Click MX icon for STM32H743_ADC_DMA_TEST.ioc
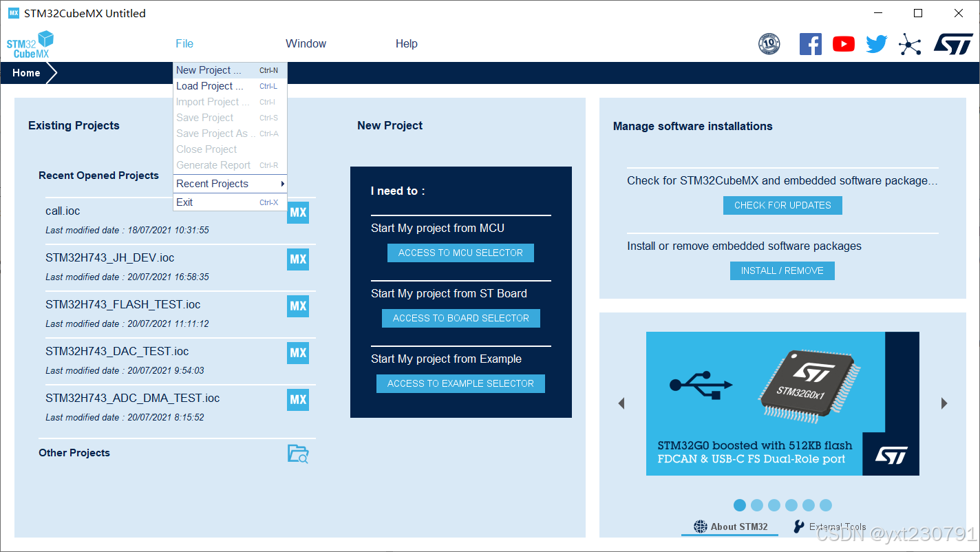 [298, 400]
